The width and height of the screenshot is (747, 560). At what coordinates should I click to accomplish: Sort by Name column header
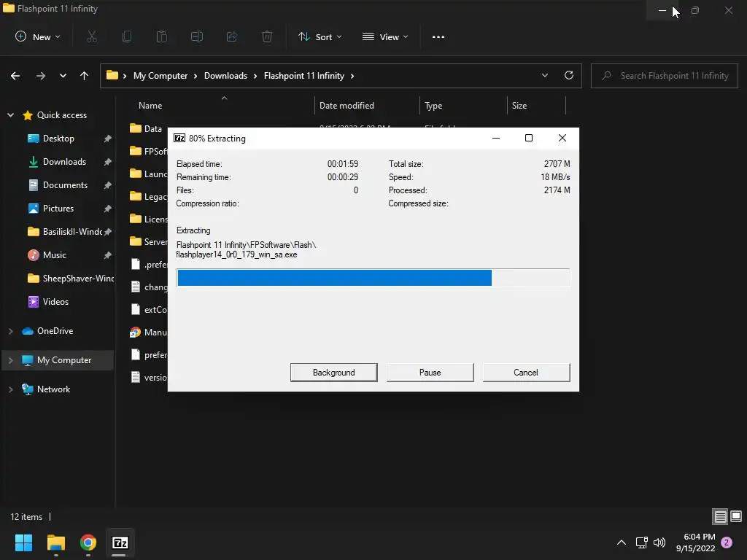[150, 106]
